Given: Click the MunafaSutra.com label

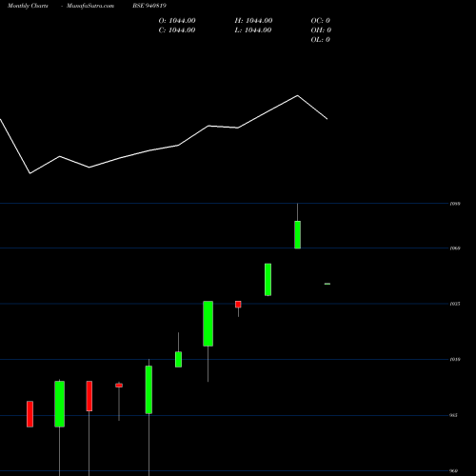Looking at the screenshot, I should [x=90, y=6].
